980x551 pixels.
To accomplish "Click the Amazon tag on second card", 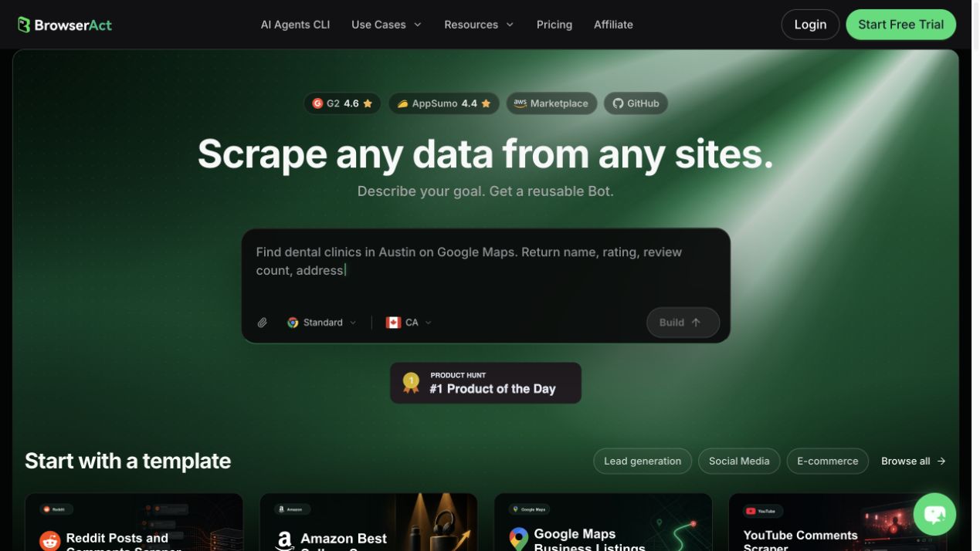I will click(293, 509).
